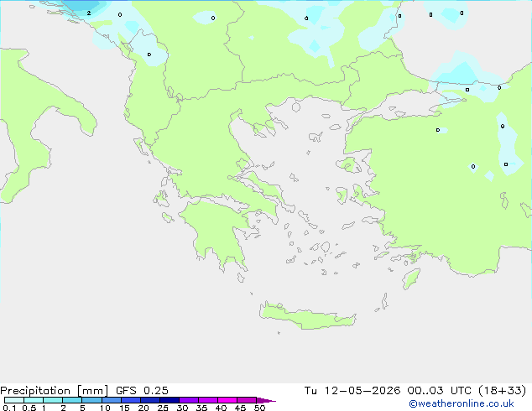The image size is (532, 411).
Task: Pick the magenta 40–45 mm legend swatch
Action: [227, 400]
